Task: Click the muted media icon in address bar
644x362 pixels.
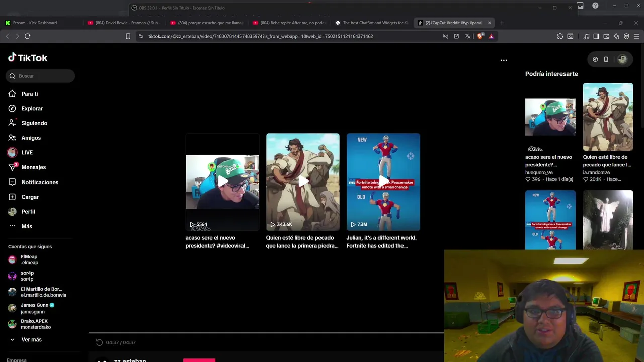Action: (445, 36)
